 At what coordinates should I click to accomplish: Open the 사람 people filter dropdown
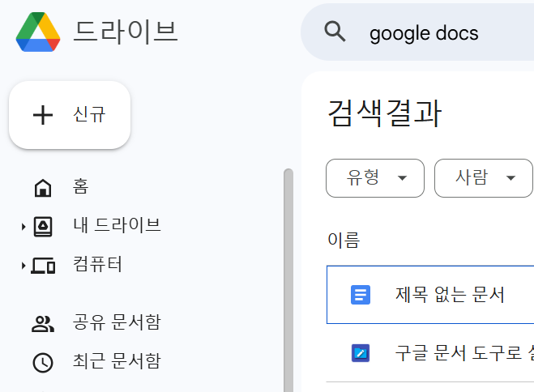484,178
